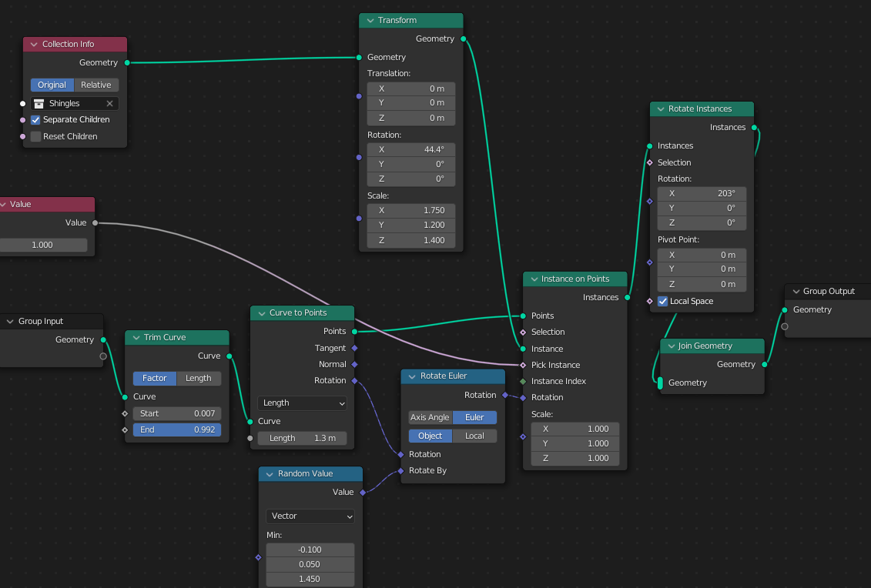Image resolution: width=871 pixels, height=588 pixels.
Task: Open the Random Value data type dropdown
Action: click(310, 516)
